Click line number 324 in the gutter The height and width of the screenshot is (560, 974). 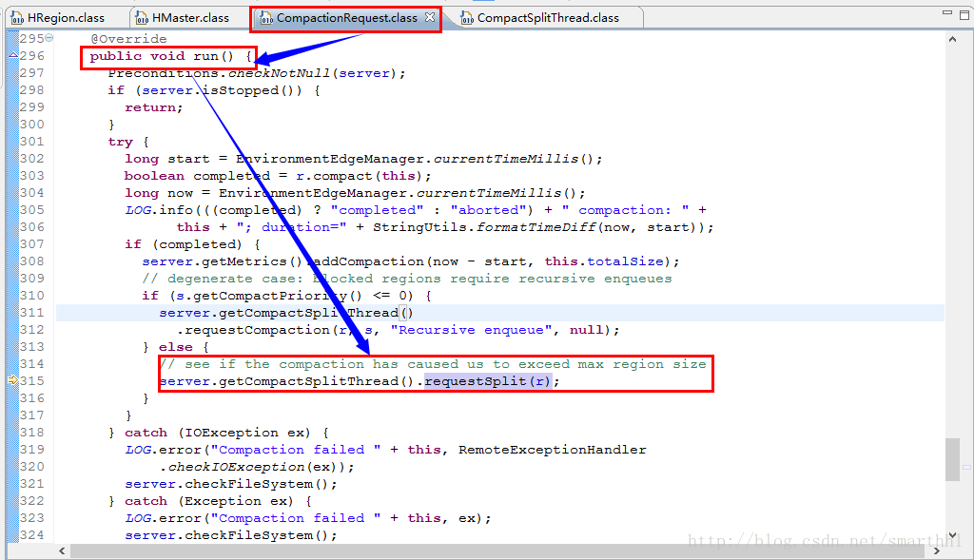pos(31,534)
